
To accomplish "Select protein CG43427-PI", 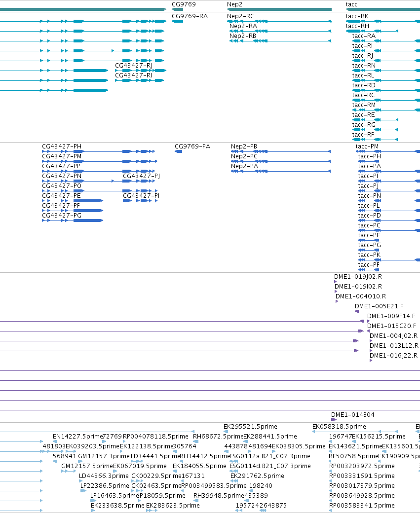I will [141, 196].
